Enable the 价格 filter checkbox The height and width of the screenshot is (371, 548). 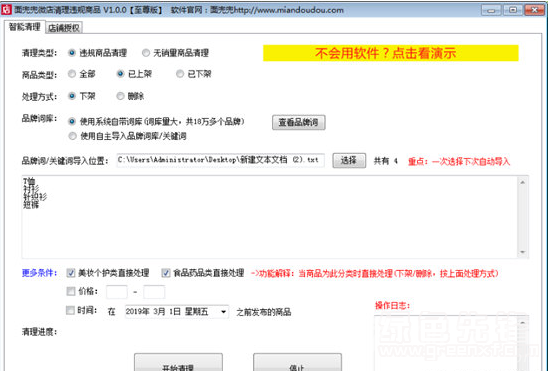71,291
